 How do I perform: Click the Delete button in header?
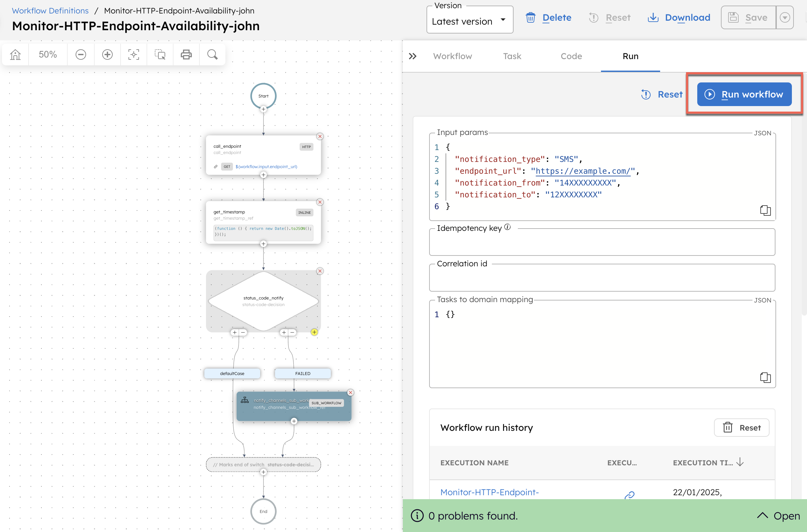[549, 18]
